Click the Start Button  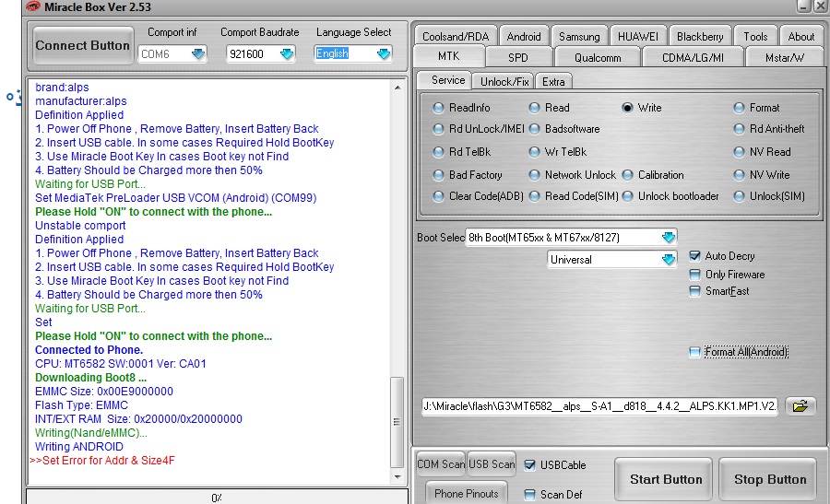click(x=665, y=479)
